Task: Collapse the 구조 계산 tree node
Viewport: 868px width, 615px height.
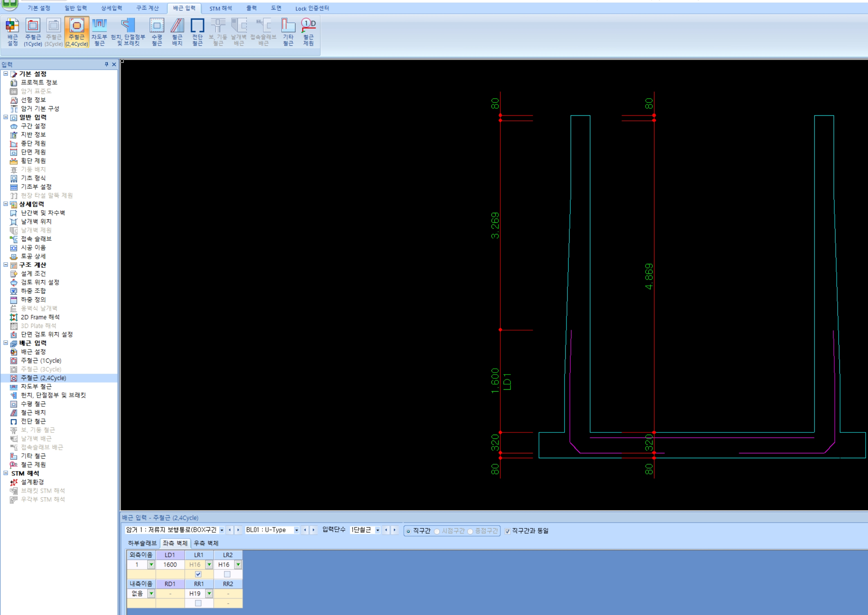Action: pos(6,265)
